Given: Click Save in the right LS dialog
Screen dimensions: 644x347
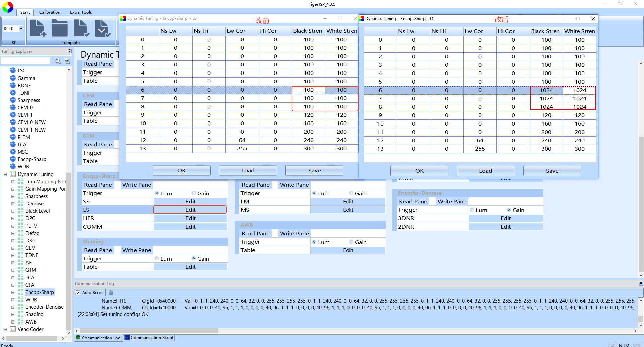Looking at the screenshot, I should click(552, 171).
